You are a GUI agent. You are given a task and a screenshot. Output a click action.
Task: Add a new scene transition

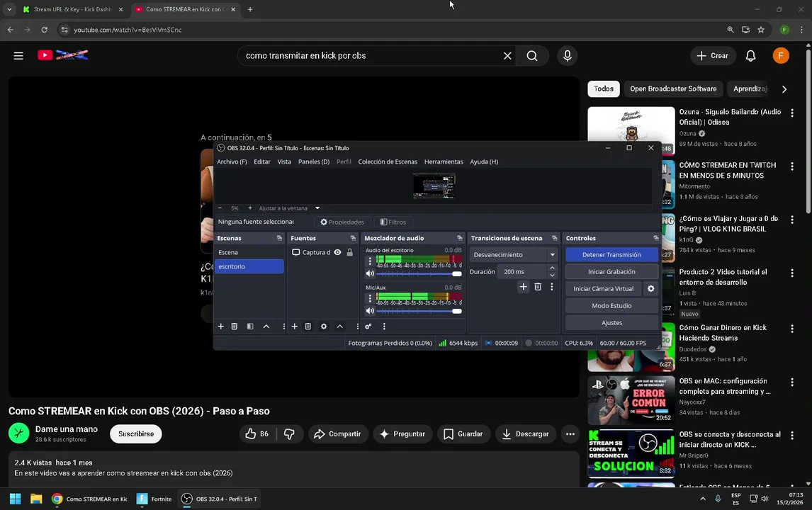tap(524, 287)
